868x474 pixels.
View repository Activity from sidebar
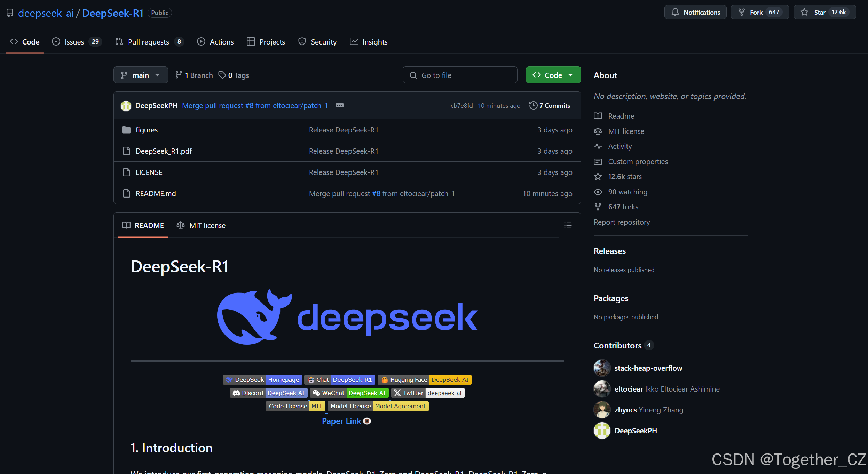620,146
